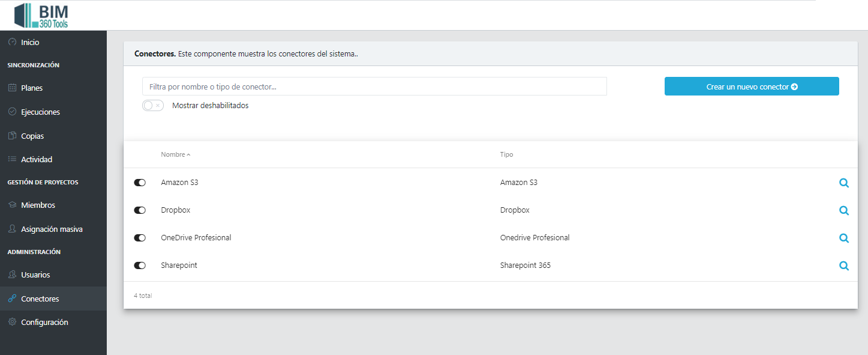Disable the OneDrive Profesional connector switch
868x355 pixels.
pyautogui.click(x=140, y=238)
